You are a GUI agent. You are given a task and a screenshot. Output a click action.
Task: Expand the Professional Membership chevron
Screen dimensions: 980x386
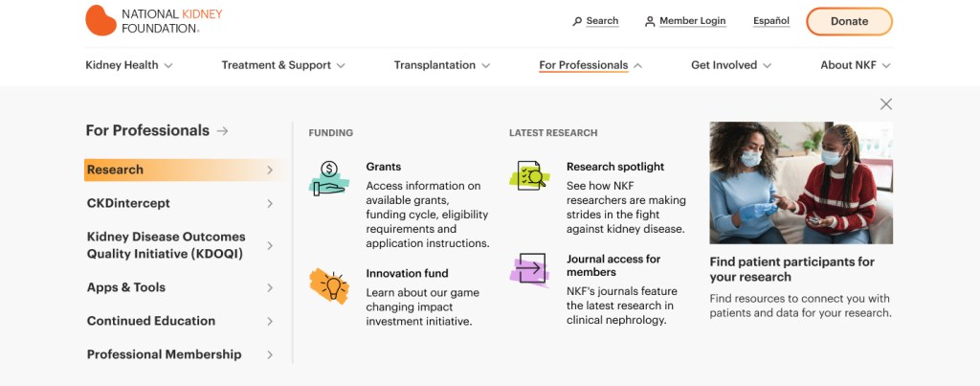click(270, 354)
